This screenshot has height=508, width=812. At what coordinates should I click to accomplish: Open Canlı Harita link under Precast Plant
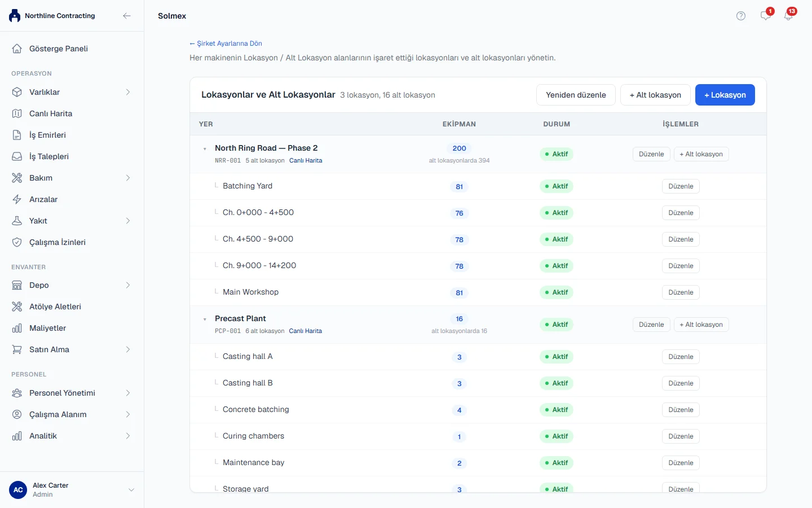306,331
